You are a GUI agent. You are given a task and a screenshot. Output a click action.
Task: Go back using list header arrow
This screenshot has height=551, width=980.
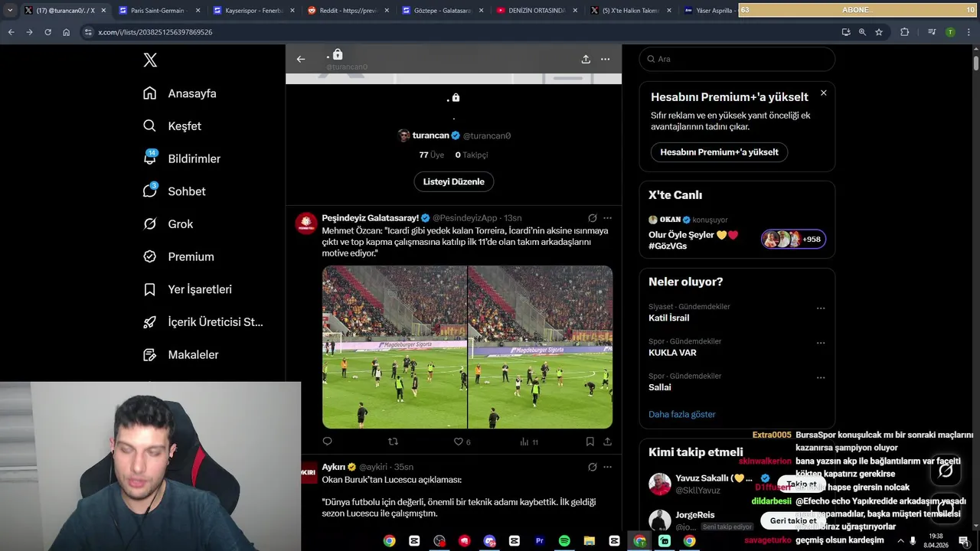point(301,59)
